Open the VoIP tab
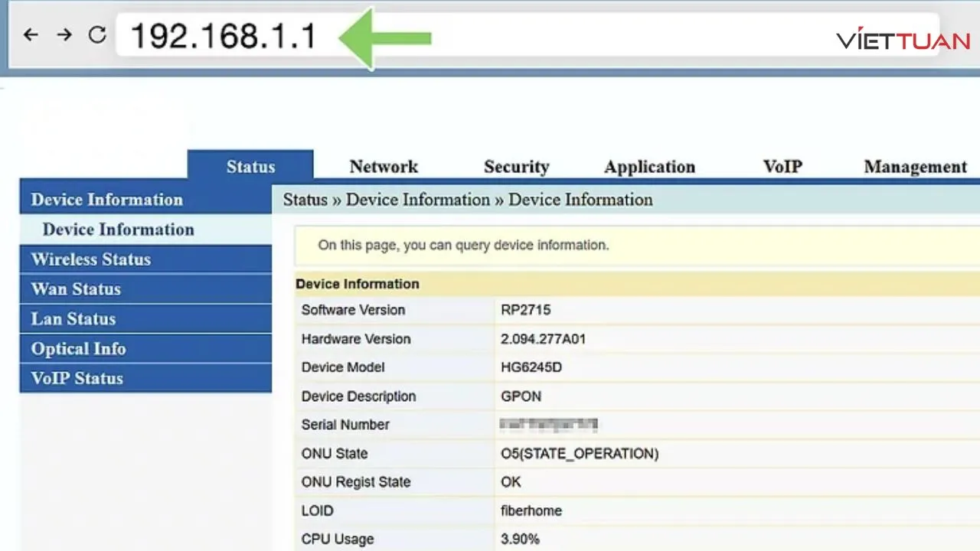This screenshot has height=551, width=980. pyautogui.click(x=782, y=167)
